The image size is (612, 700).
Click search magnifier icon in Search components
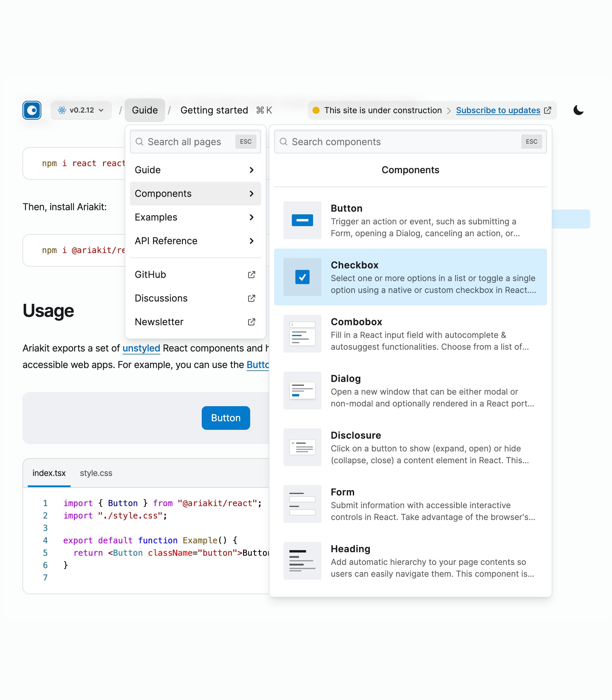tap(284, 142)
